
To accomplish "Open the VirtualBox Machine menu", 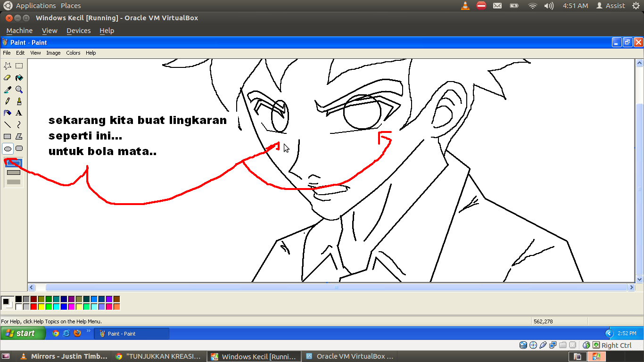I will (x=20, y=31).
